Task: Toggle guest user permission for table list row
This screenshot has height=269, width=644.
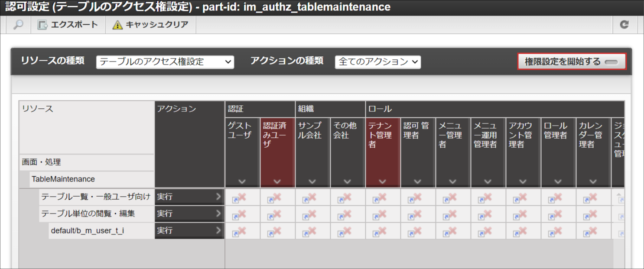Action: coord(239,198)
